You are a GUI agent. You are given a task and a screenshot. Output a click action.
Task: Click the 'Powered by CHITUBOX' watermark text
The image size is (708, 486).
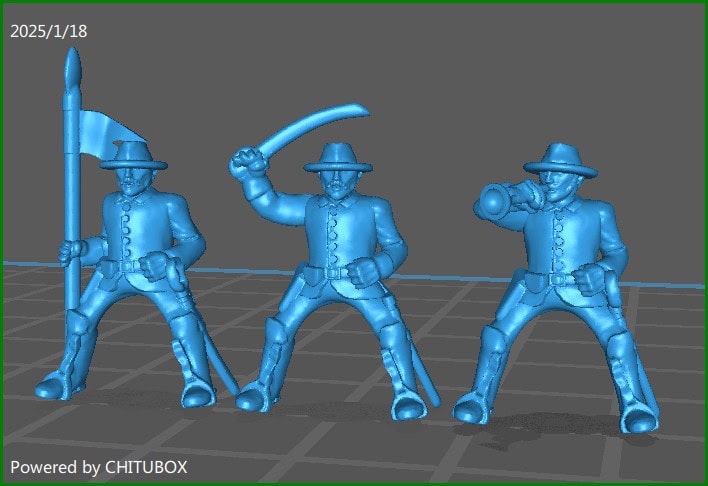[x=98, y=467]
